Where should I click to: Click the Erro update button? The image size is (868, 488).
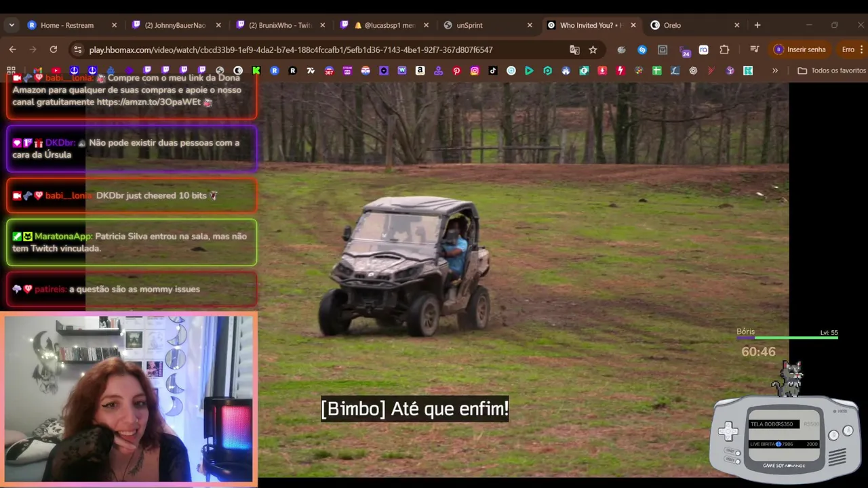click(848, 49)
